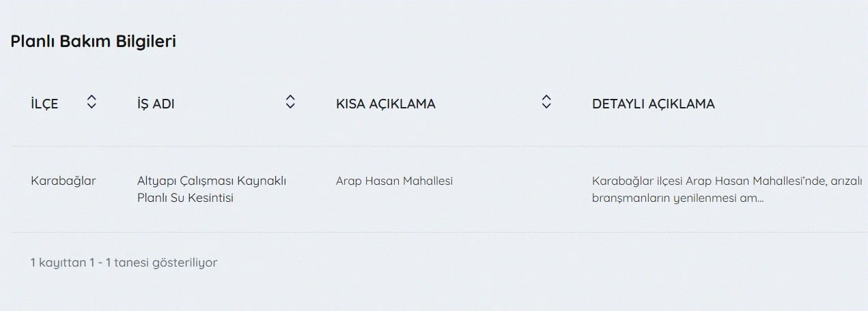Click 'Planlı Su Kesintisi' second line text
The width and height of the screenshot is (868, 311).
pos(185,198)
